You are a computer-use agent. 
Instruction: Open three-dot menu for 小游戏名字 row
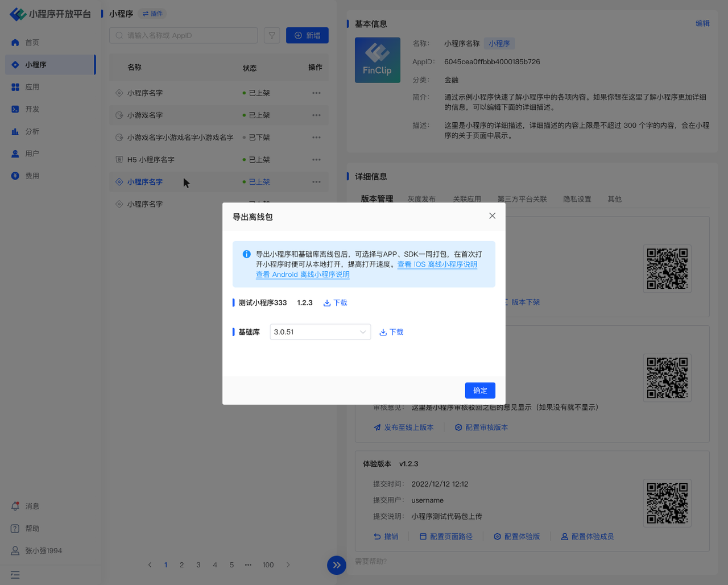(x=316, y=115)
